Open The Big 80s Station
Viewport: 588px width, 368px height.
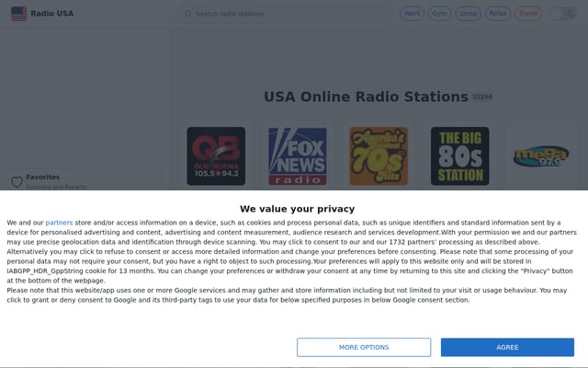pyautogui.click(x=459, y=155)
